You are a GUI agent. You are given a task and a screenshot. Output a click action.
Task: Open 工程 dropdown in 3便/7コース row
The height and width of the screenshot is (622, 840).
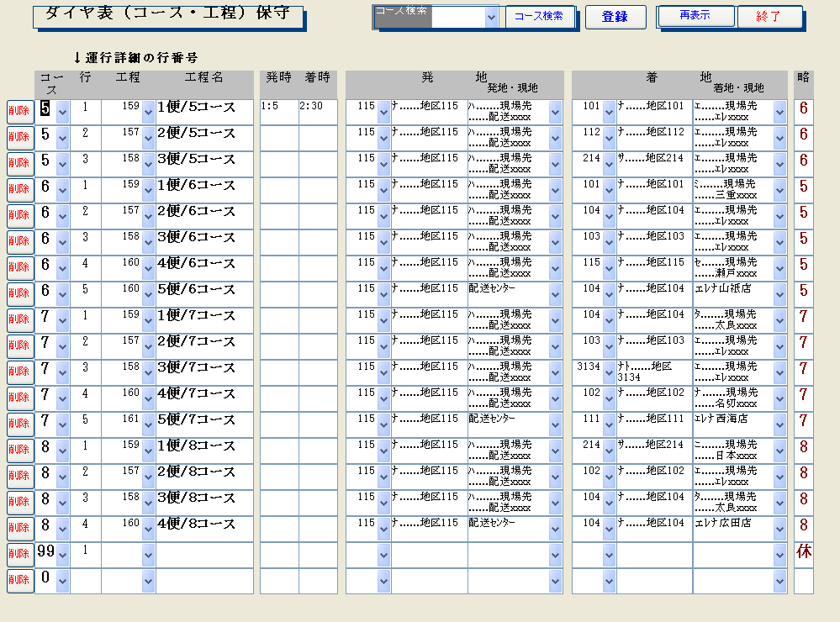tap(149, 373)
